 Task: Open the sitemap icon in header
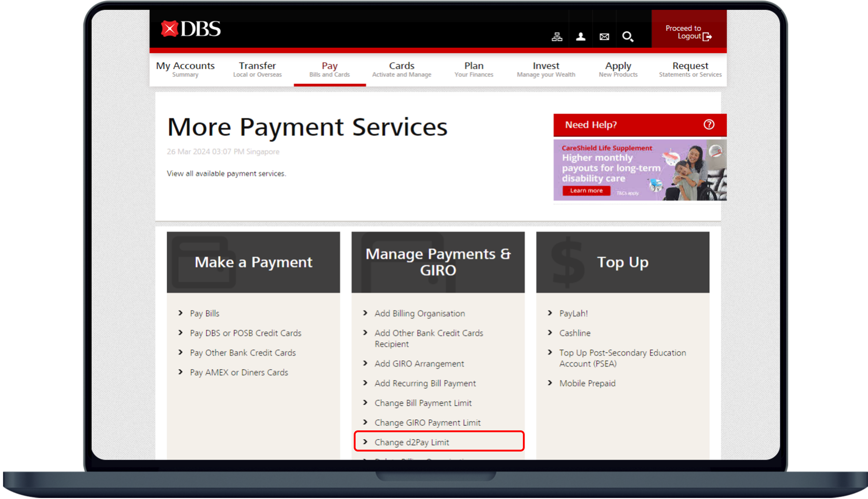[x=557, y=36]
